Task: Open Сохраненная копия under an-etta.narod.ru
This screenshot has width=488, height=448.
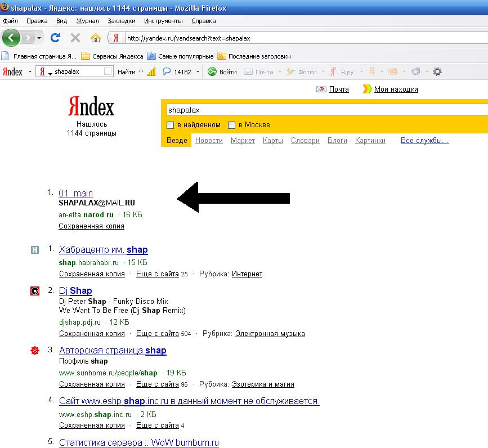Action: 92,226
